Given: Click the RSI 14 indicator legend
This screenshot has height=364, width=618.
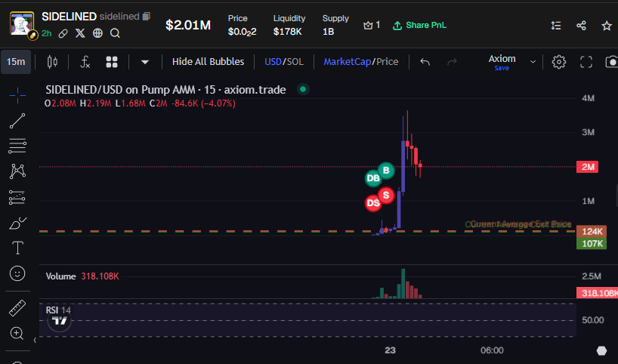Looking at the screenshot, I should pyautogui.click(x=58, y=310).
